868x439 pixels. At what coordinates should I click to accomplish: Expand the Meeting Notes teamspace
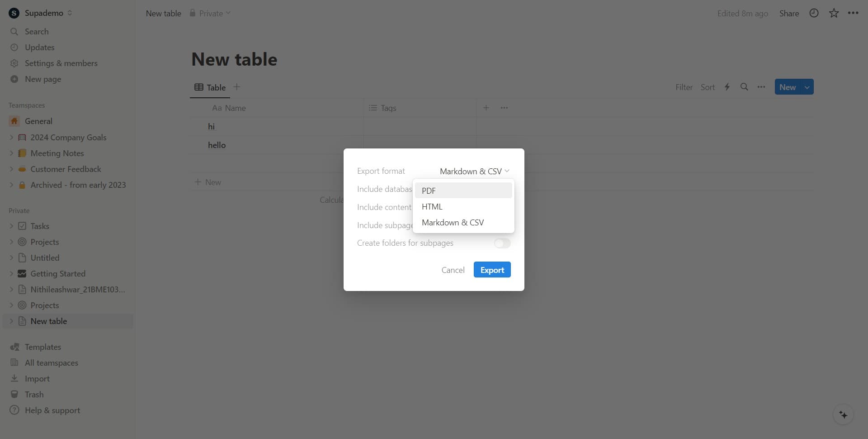point(11,153)
